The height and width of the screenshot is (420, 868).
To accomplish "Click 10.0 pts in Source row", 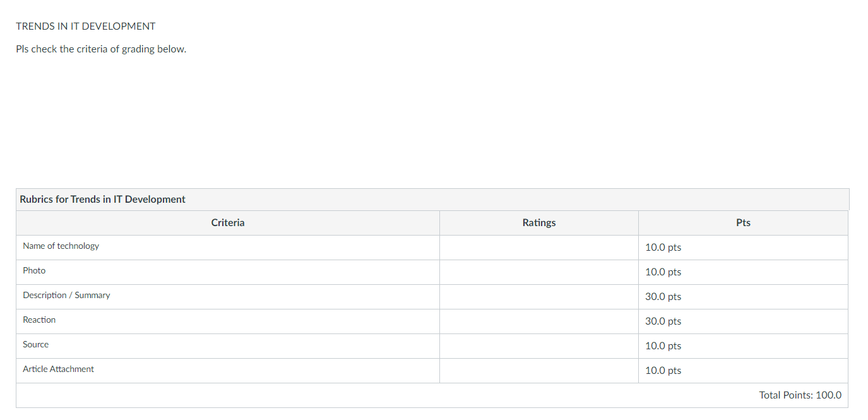I will click(663, 345).
